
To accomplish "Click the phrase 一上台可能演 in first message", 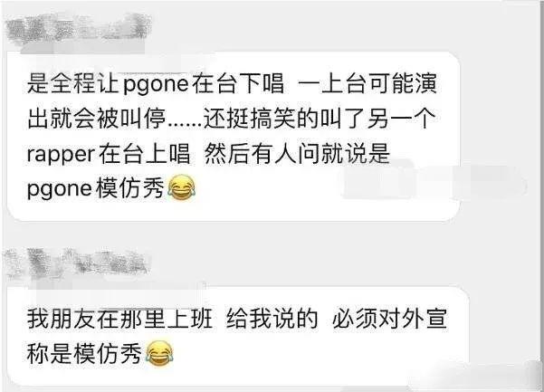I will pos(367,84).
